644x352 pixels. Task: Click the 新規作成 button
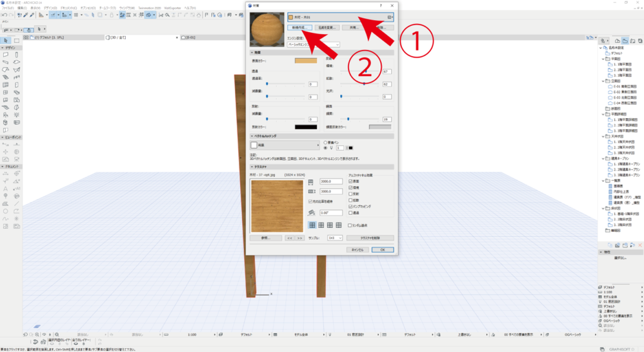point(300,28)
